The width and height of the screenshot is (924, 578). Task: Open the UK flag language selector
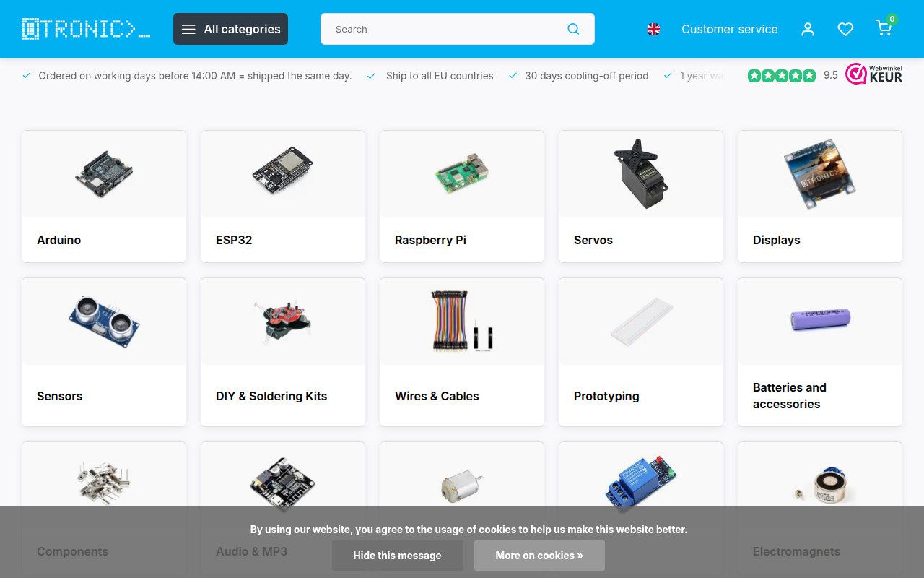(653, 30)
